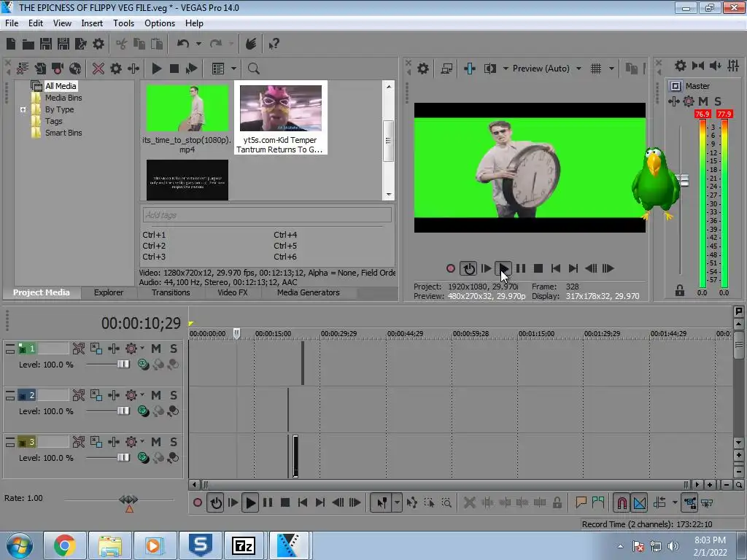Show preview on external monitor icon
This screenshot has height=560, width=747.
[x=446, y=69]
